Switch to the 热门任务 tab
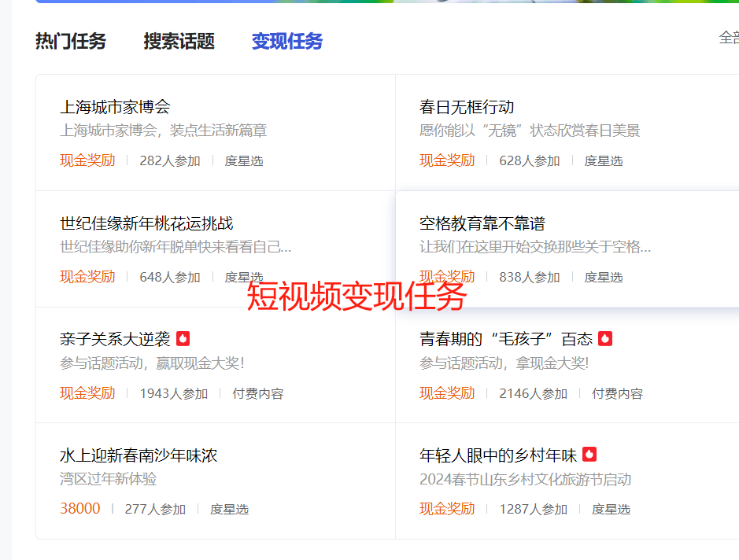The image size is (739, 560). (71, 42)
